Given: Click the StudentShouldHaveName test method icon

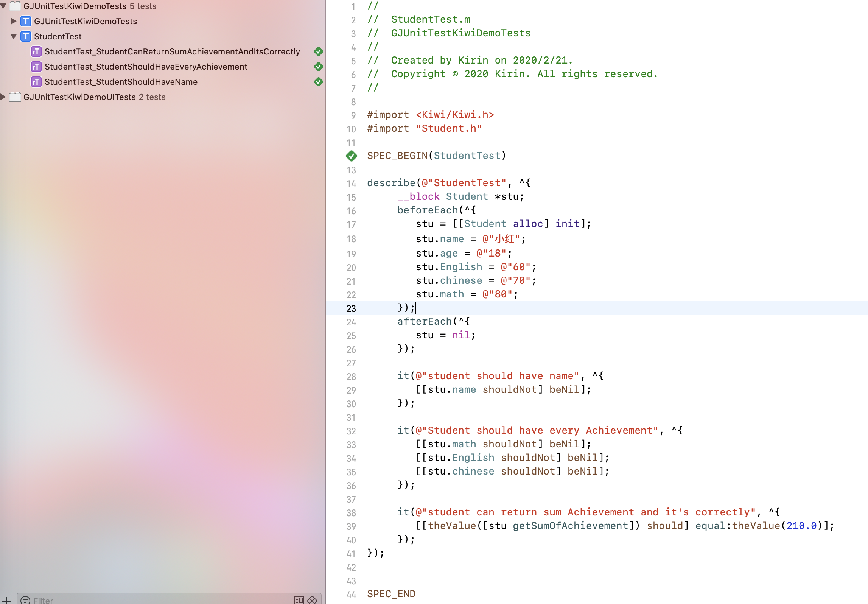Looking at the screenshot, I should pos(36,82).
